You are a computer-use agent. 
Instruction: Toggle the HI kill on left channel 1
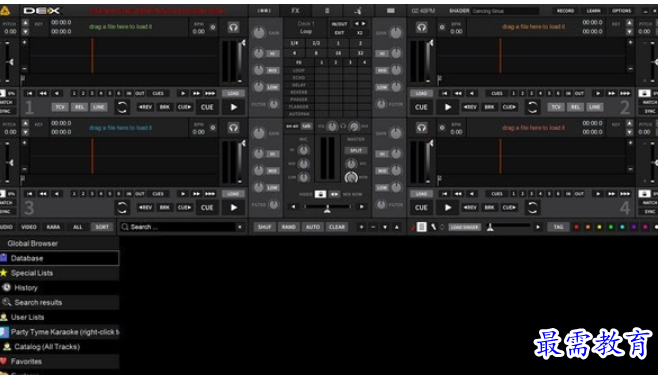272,54
